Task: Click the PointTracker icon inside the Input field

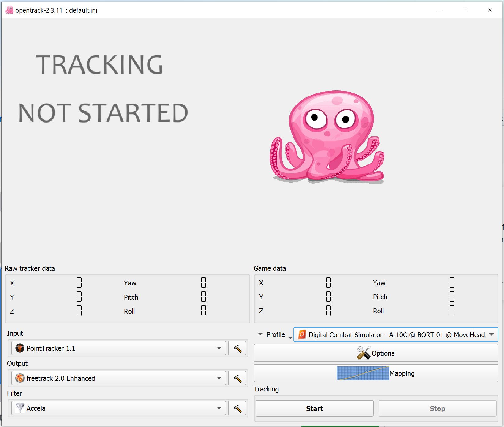Action: (x=19, y=348)
